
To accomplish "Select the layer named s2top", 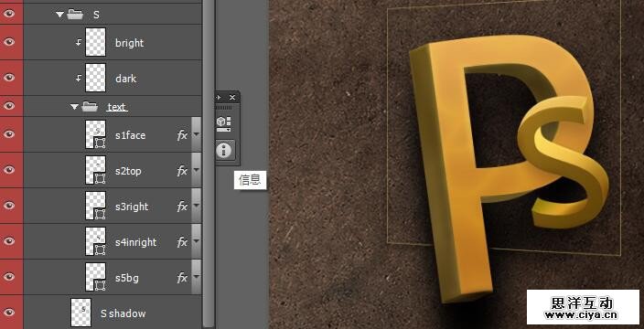I will [128, 171].
